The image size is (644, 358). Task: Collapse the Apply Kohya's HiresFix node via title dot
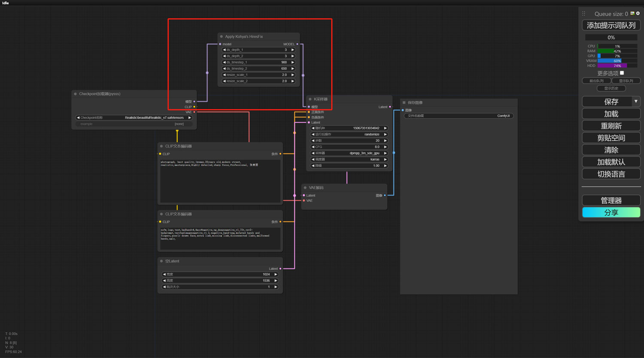point(222,37)
